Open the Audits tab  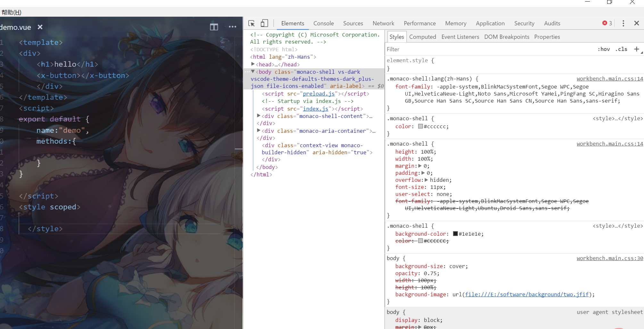coord(552,23)
